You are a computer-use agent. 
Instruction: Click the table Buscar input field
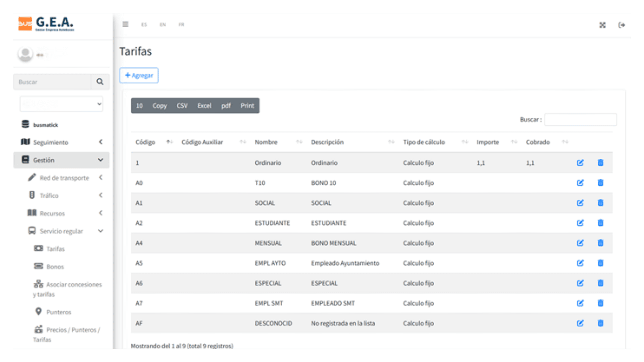(580, 120)
